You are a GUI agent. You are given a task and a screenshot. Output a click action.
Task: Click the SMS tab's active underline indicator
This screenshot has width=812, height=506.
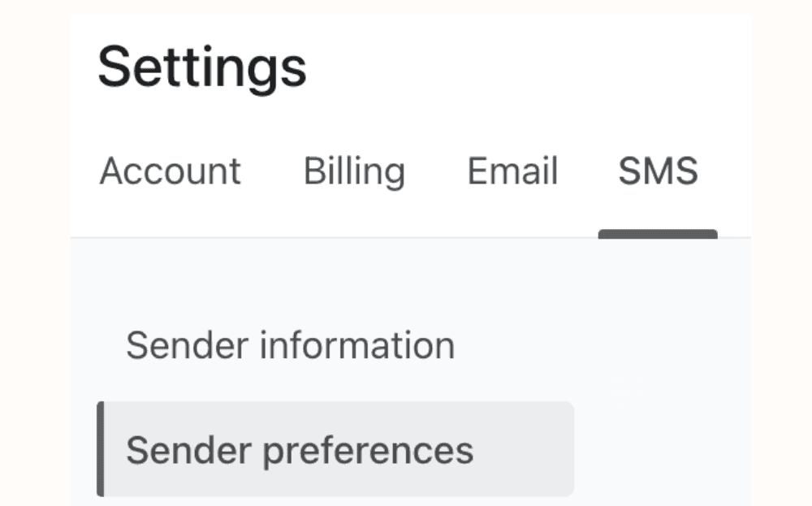point(658,234)
